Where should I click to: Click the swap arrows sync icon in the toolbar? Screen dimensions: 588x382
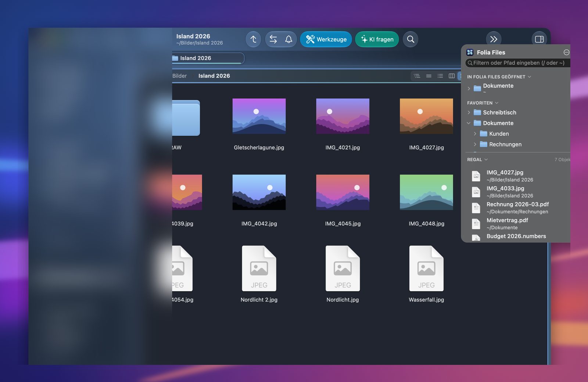(273, 39)
